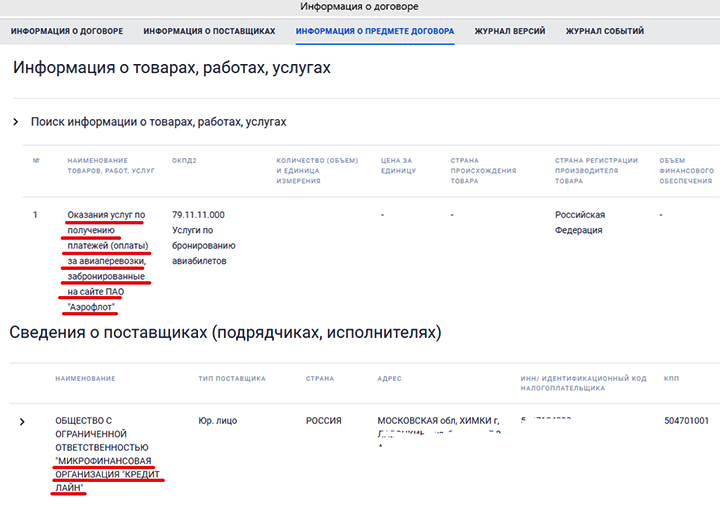This screenshot has height=505, width=720.
Task: Expand the search panel chevron arrow
Action: 16,122
